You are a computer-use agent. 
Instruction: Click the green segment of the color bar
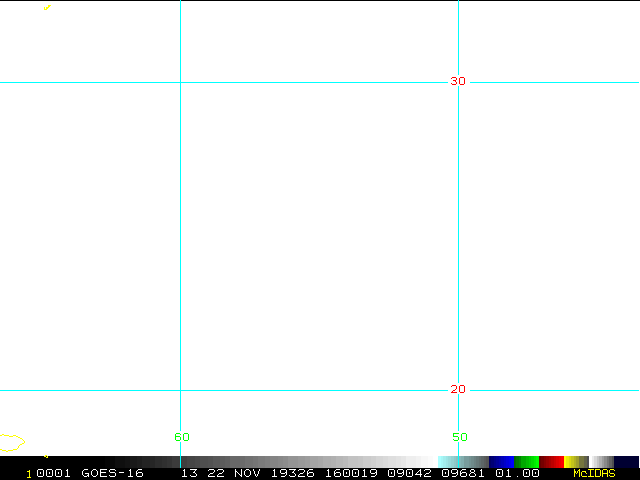click(x=526, y=461)
